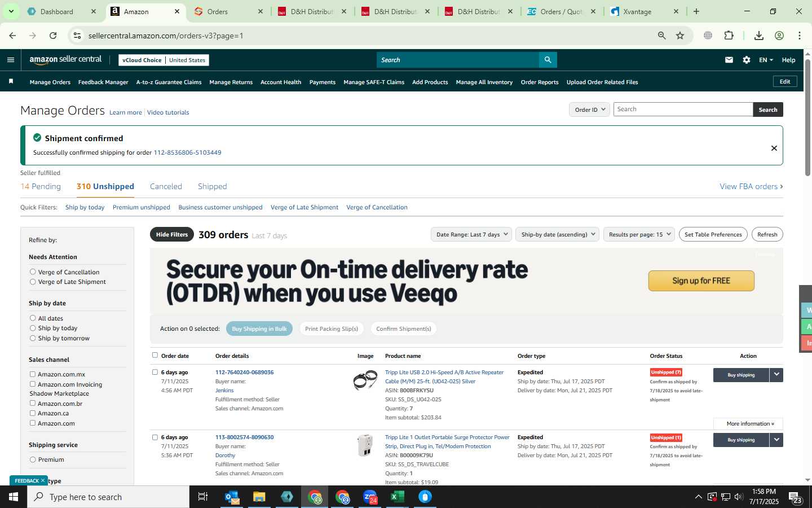812x508 pixels.
Task: Bookmark this page with the star icon
Action: 680,36
